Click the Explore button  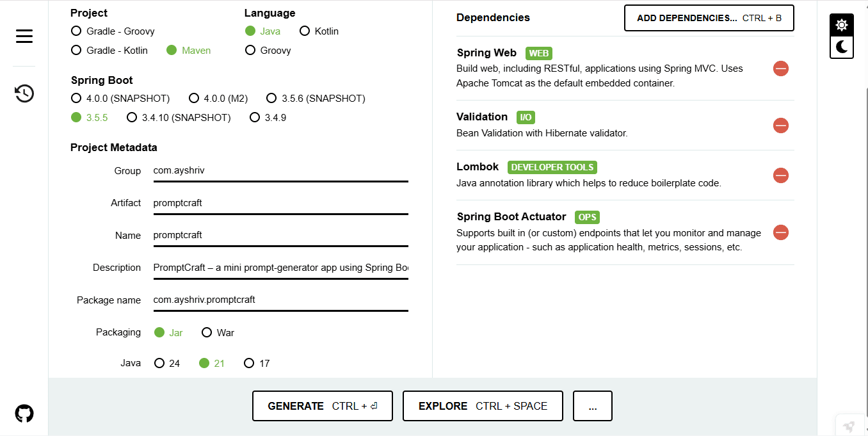click(x=483, y=406)
